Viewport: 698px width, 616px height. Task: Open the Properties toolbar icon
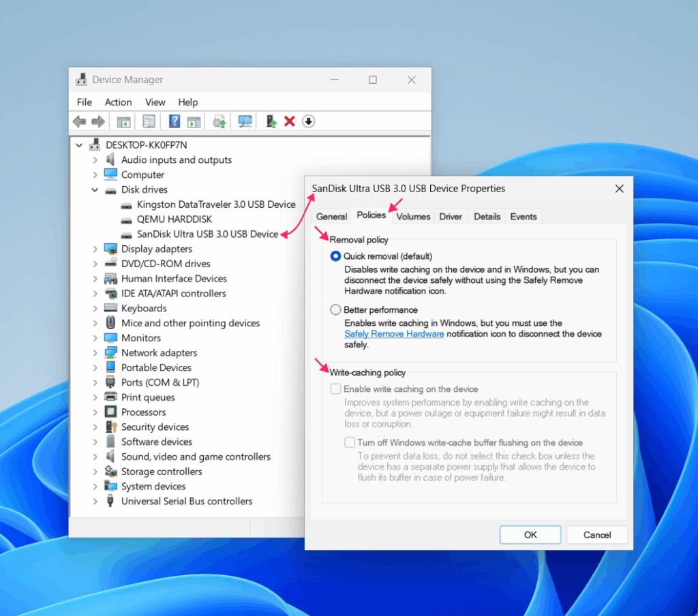tap(149, 121)
